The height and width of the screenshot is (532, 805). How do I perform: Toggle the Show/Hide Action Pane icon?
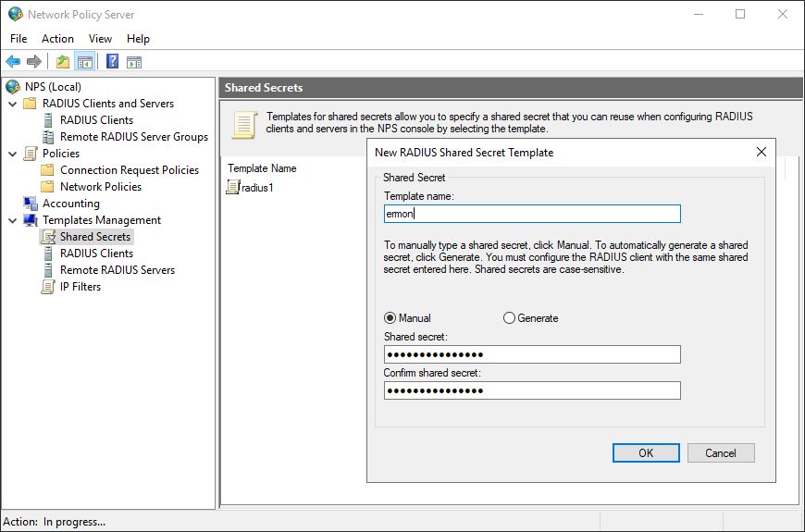tap(134, 62)
